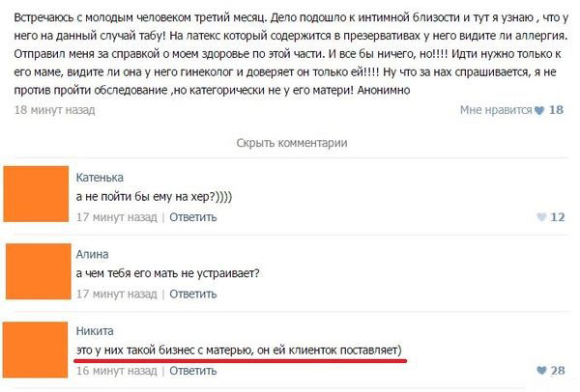Open Алина's profile via her name

click(x=94, y=254)
